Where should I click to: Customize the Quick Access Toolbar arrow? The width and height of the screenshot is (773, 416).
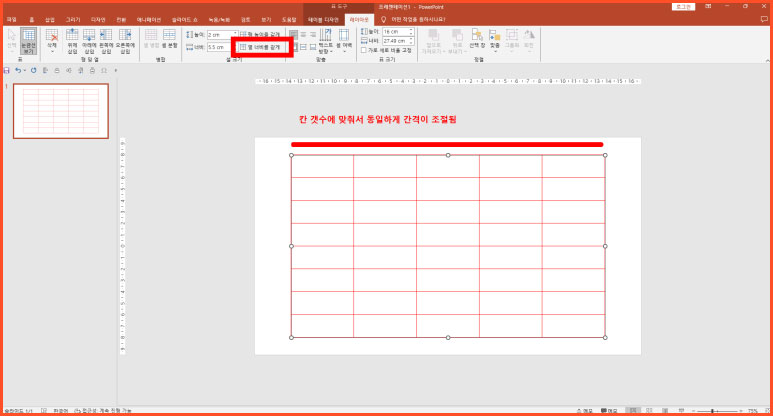pyautogui.click(x=116, y=70)
